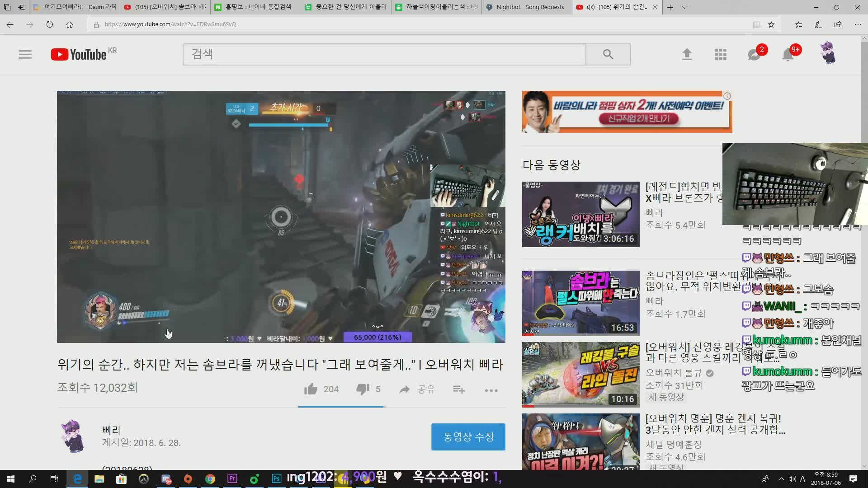Open the account avatar menu
The image size is (868, 488).
pyautogui.click(x=828, y=53)
